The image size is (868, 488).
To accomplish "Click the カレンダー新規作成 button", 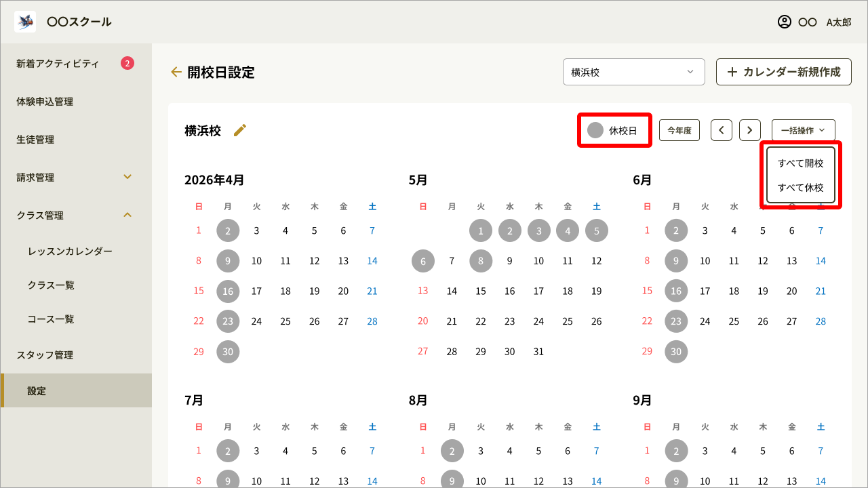I will (x=783, y=72).
